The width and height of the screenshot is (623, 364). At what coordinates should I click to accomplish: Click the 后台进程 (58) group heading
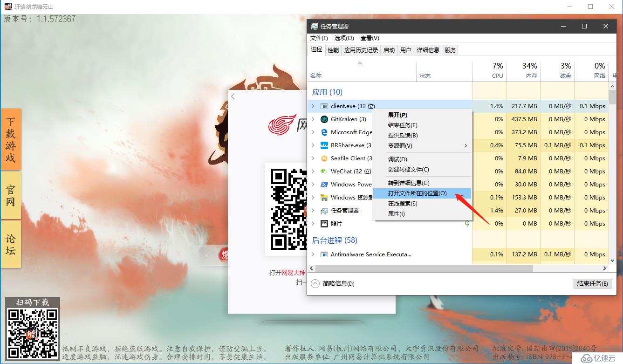click(x=335, y=240)
